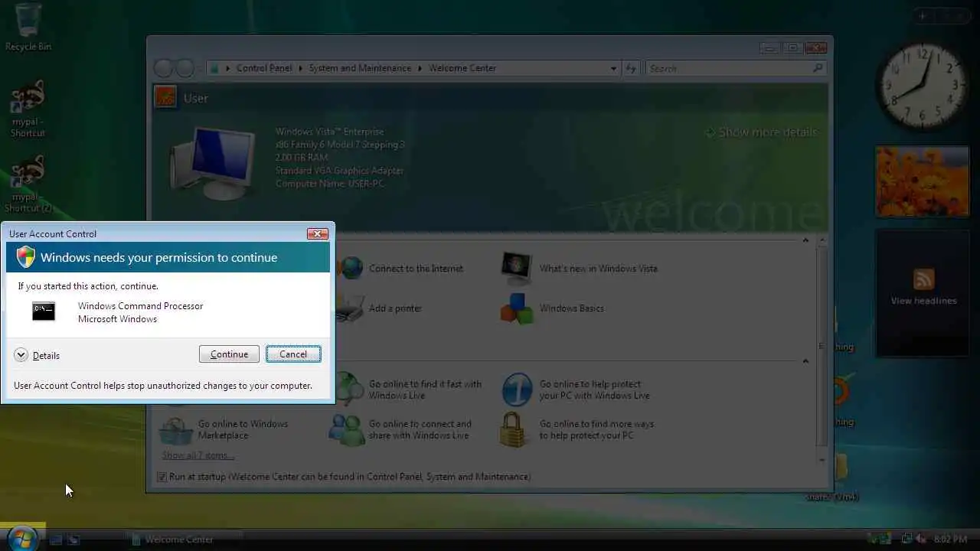
Task: Click the scrollbar down arrow in Welcome Center
Action: (x=822, y=460)
